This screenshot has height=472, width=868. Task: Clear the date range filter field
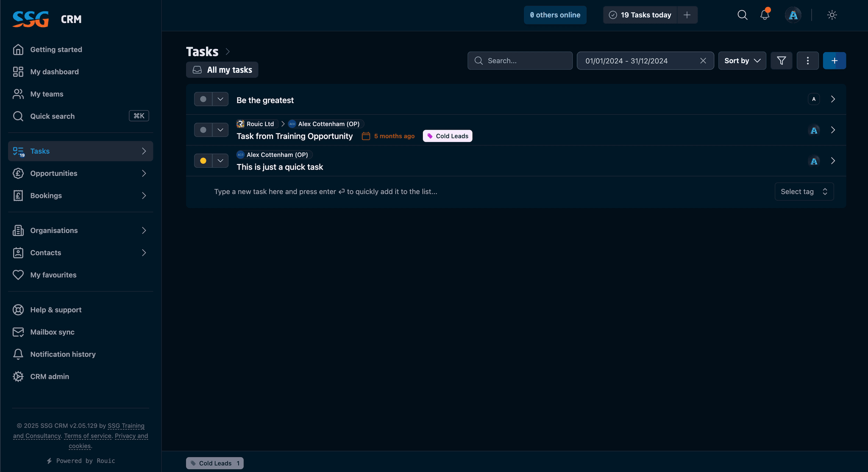[x=703, y=61]
